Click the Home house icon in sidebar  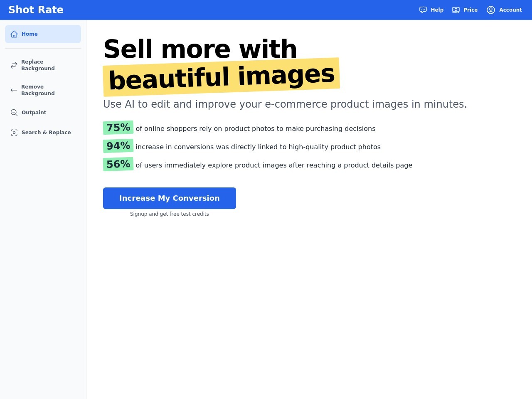tap(14, 34)
